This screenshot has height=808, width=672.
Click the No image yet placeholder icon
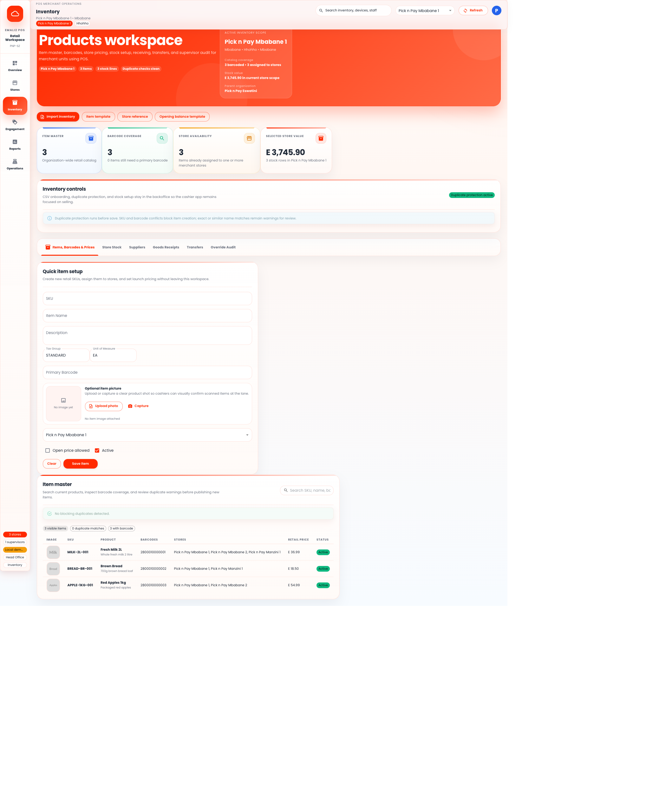pos(63,401)
